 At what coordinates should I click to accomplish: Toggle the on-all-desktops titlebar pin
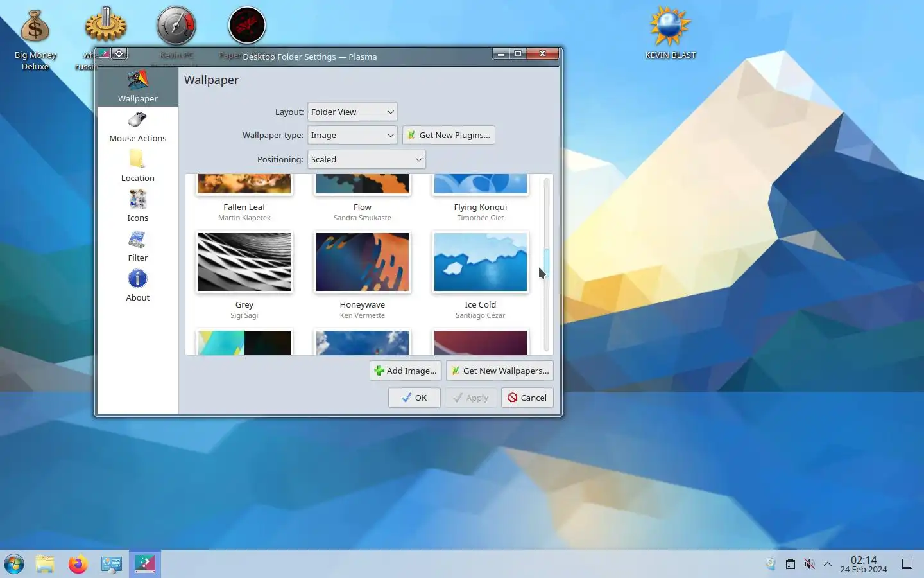click(119, 54)
